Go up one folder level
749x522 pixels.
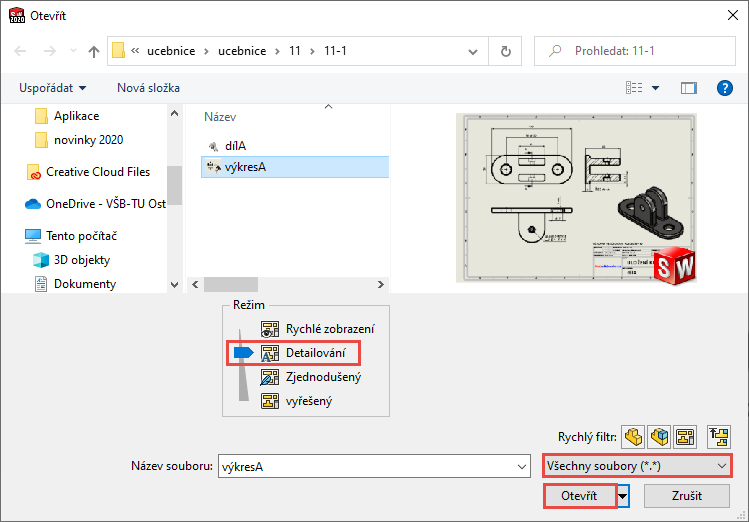point(94,51)
